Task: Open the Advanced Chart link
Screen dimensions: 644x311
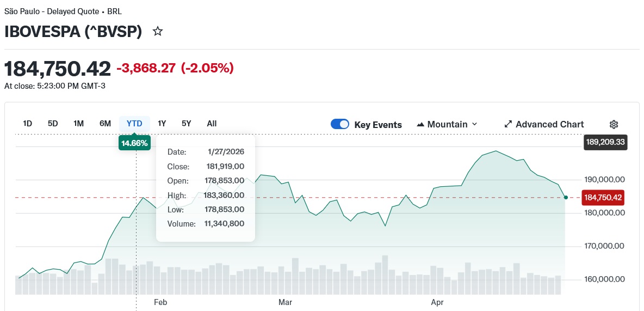Action: tap(544, 124)
